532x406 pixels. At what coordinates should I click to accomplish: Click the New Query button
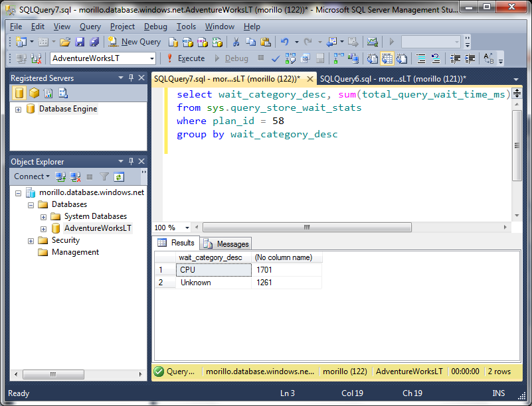pyautogui.click(x=134, y=42)
